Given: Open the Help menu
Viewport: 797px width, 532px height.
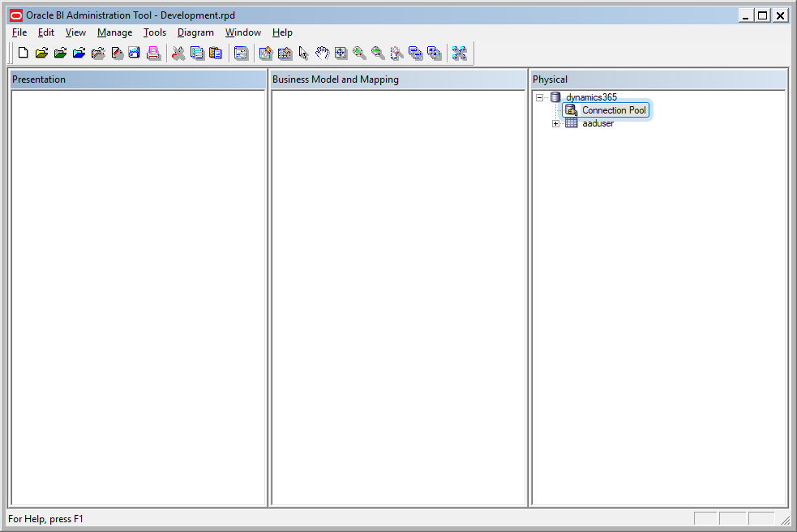Looking at the screenshot, I should tap(282, 32).
